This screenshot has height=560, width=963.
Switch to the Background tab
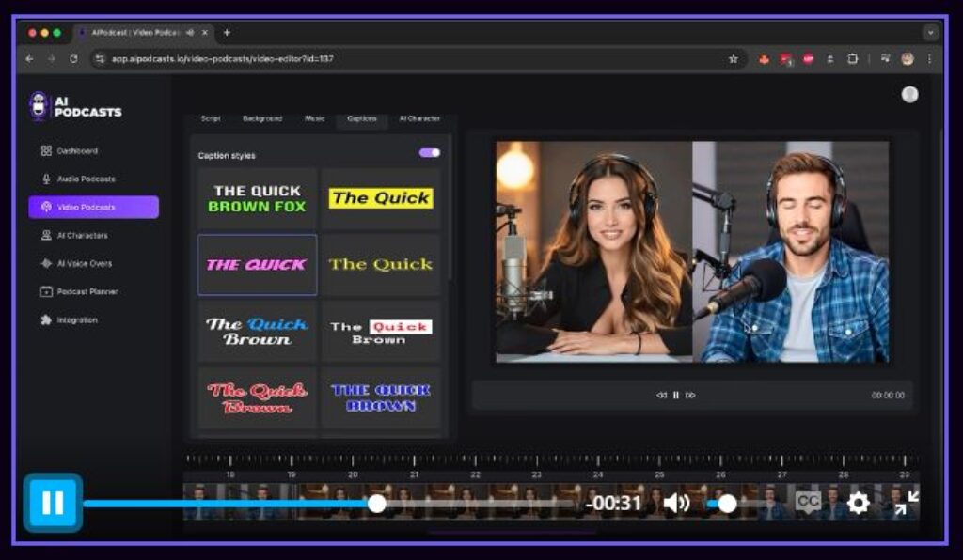(262, 118)
